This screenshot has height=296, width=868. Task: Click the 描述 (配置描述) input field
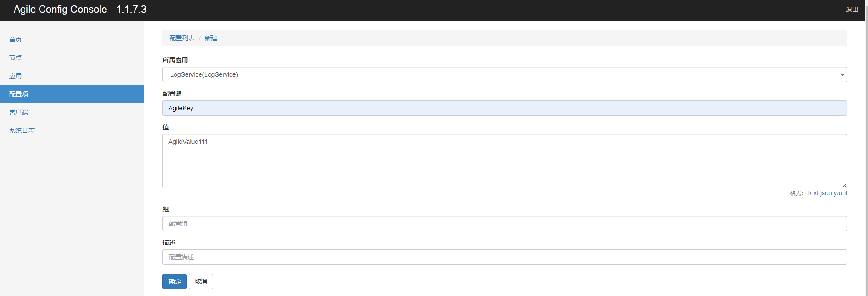coord(504,257)
